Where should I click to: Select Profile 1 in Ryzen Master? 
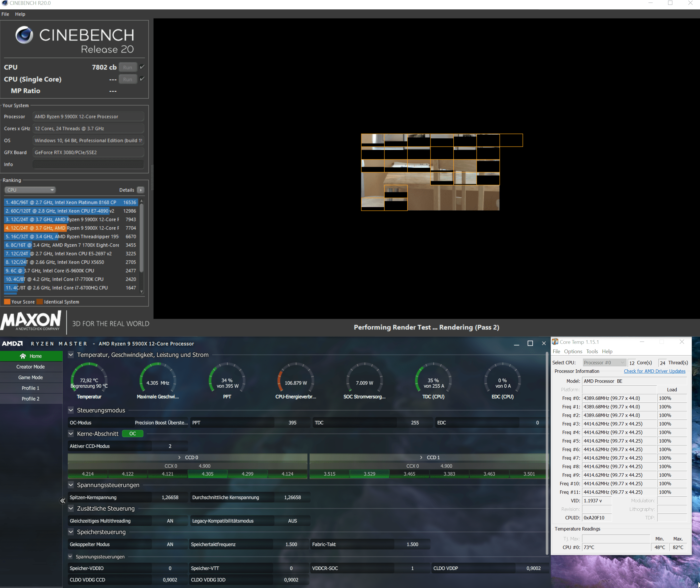[31, 388]
